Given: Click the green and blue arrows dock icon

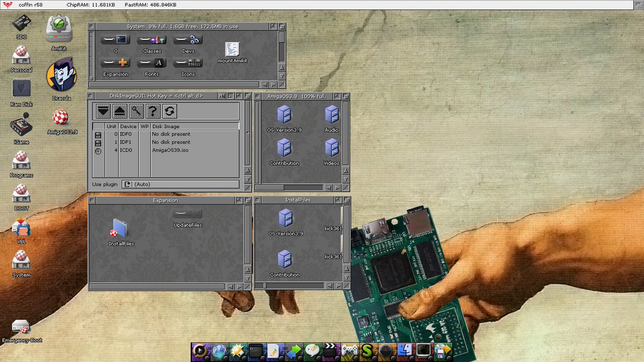Looking at the screenshot, I should (x=294, y=351).
